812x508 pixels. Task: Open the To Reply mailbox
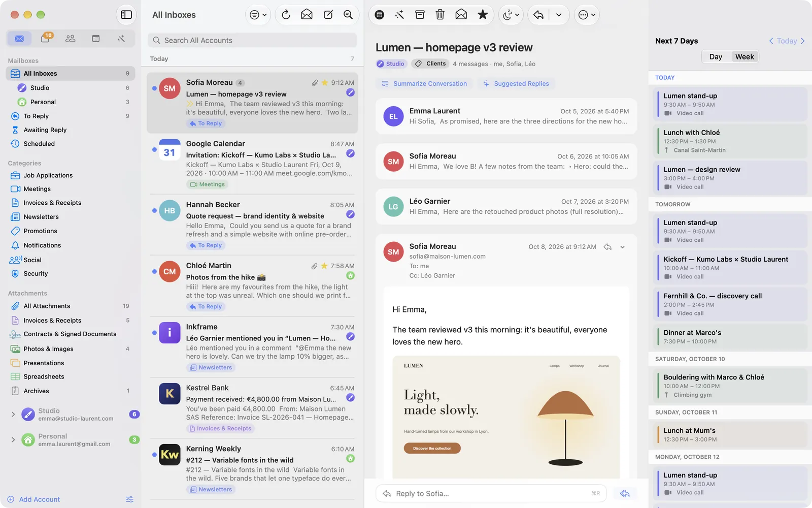[x=71, y=116]
